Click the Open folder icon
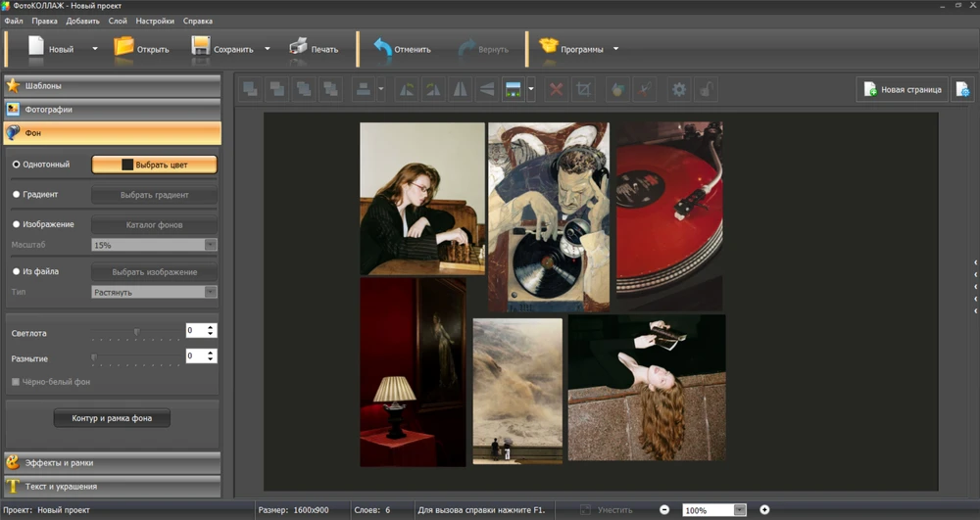The width and height of the screenshot is (980, 520). pyautogui.click(x=124, y=47)
